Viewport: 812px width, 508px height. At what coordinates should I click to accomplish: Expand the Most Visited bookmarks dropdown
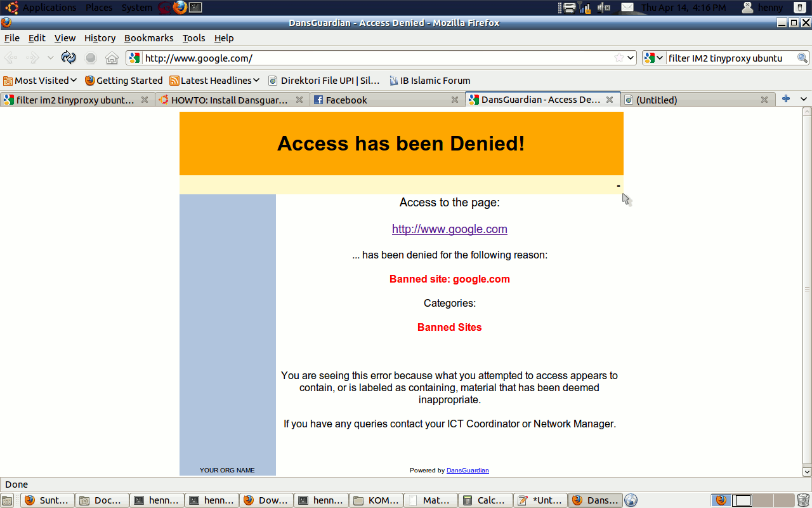74,81
